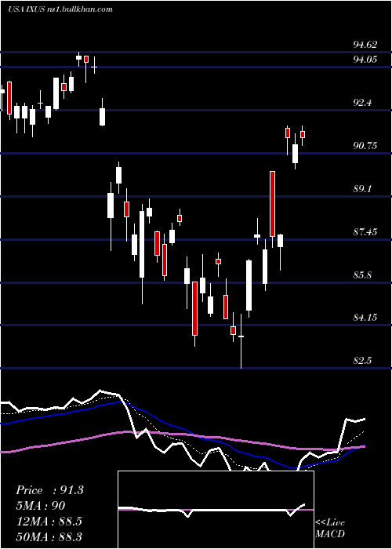Image resolution: width=392 pixels, height=549 pixels.
Task: Click the Price : 91.3 readout
Action: 49,490
